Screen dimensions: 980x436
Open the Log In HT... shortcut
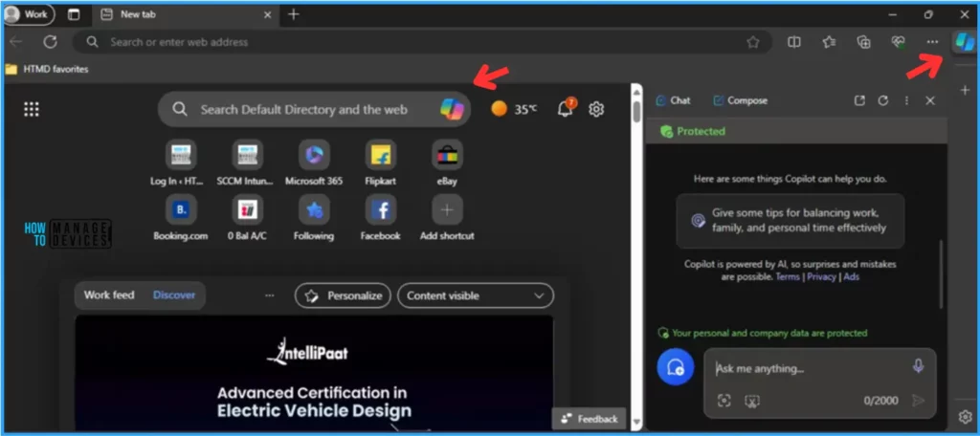pyautogui.click(x=181, y=163)
